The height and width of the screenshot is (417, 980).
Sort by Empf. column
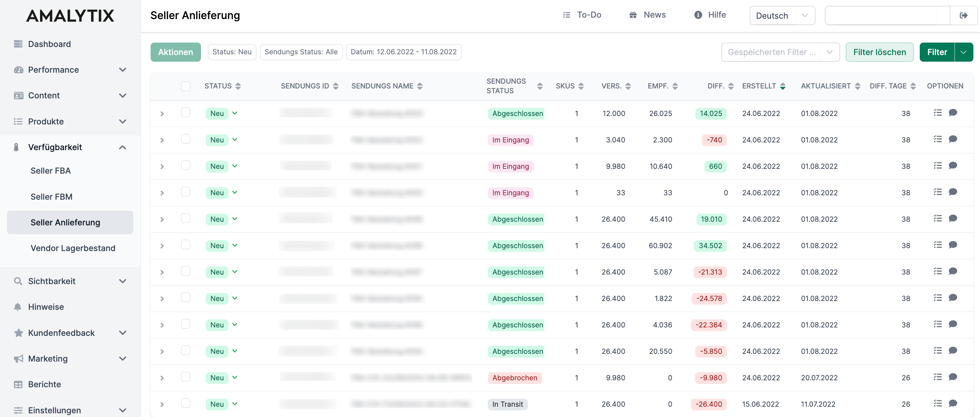tap(675, 86)
